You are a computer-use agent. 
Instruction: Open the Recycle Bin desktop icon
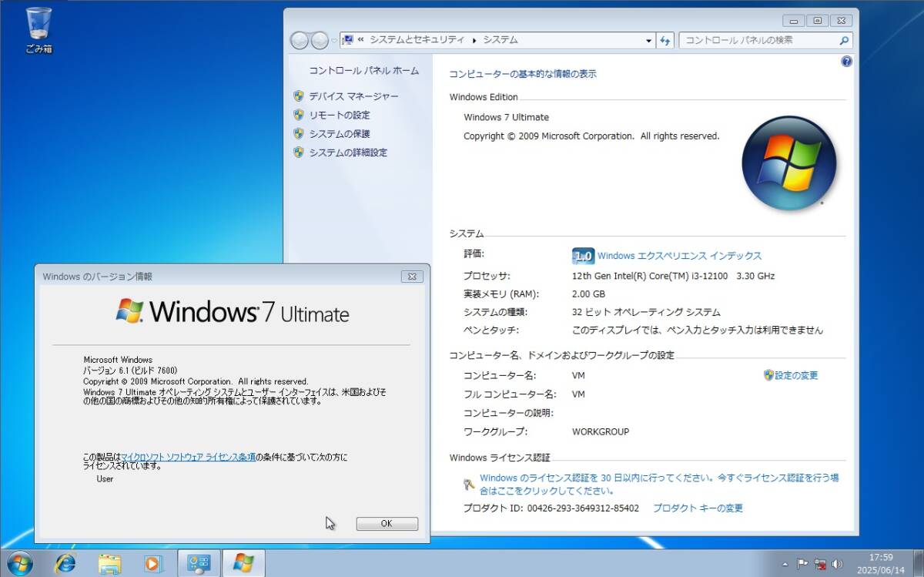(x=38, y=30)
